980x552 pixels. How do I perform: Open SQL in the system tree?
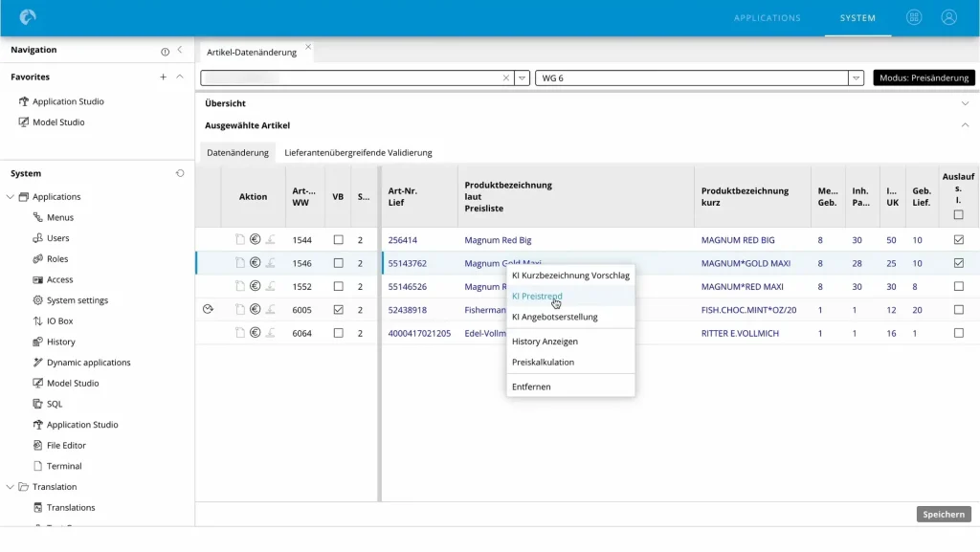point(55,404)
